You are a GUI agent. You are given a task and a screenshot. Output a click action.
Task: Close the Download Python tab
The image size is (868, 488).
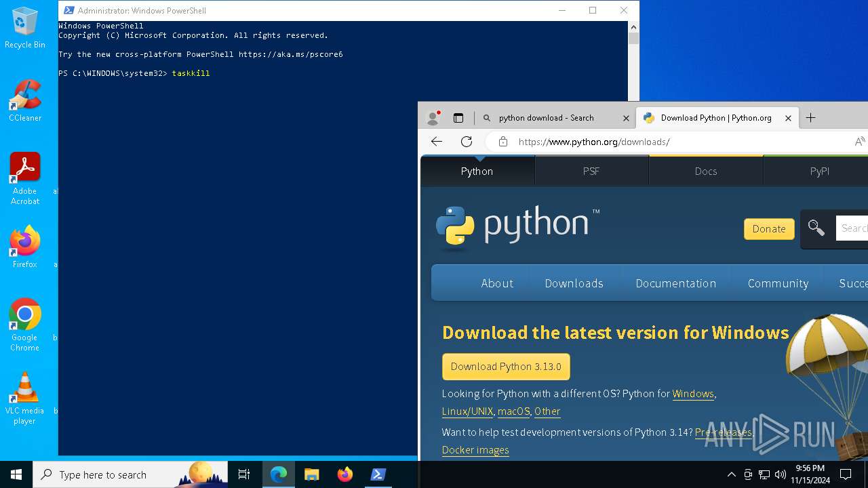coord(788,118)
